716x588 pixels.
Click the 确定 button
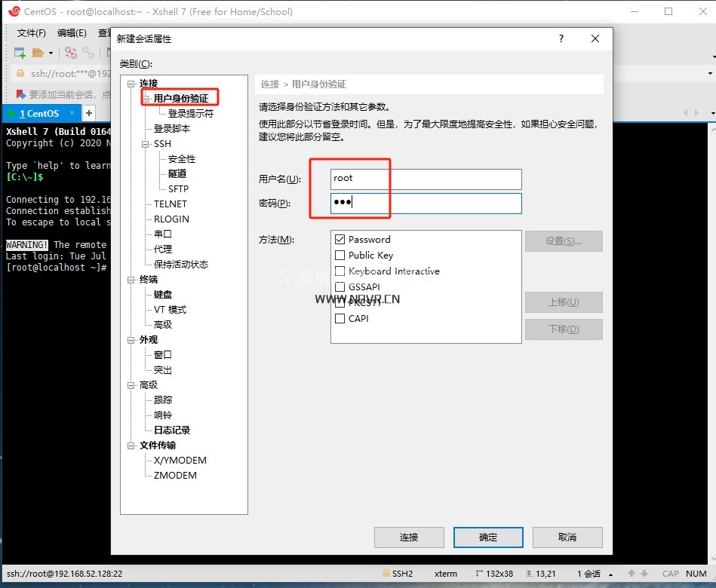click(x=488, y=537)
